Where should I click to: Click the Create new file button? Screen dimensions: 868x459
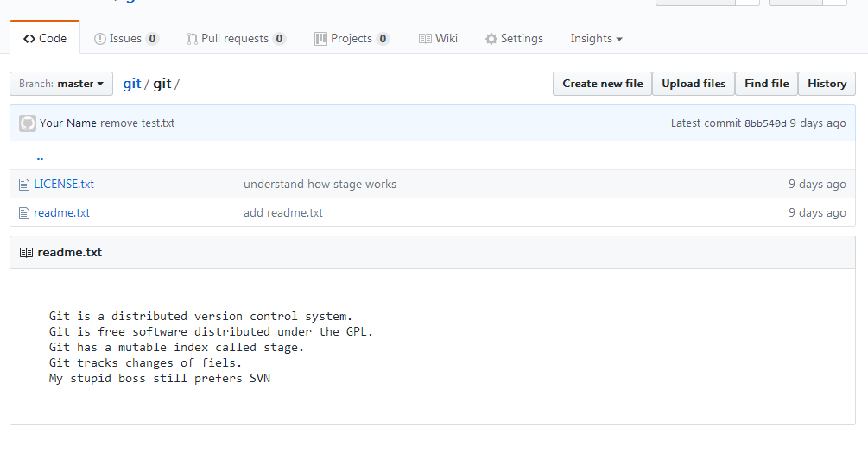[602, 84]
